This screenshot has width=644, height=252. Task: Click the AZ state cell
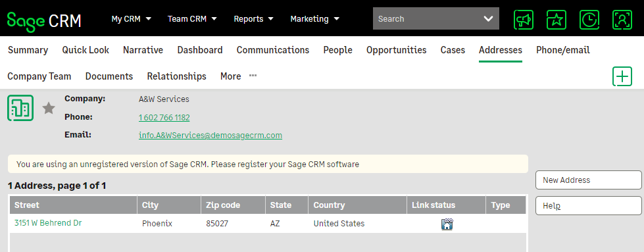[275, 224]
